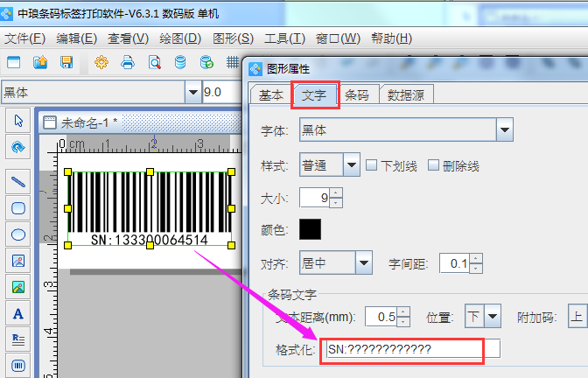Select the text tool A icon

click(17, 312)
